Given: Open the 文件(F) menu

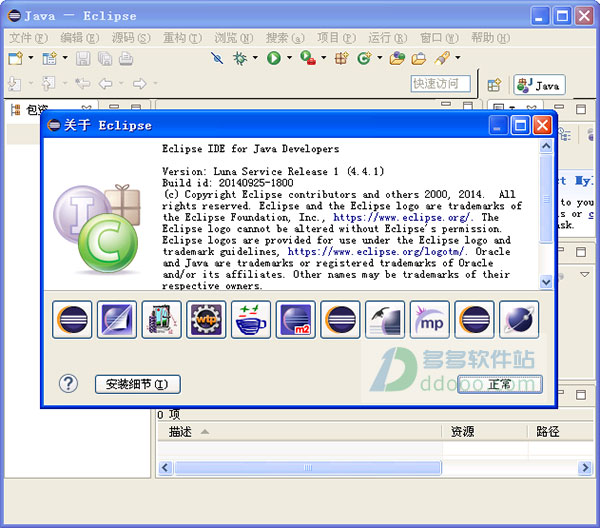Looking at the screenshot, I should pos(29,38).
